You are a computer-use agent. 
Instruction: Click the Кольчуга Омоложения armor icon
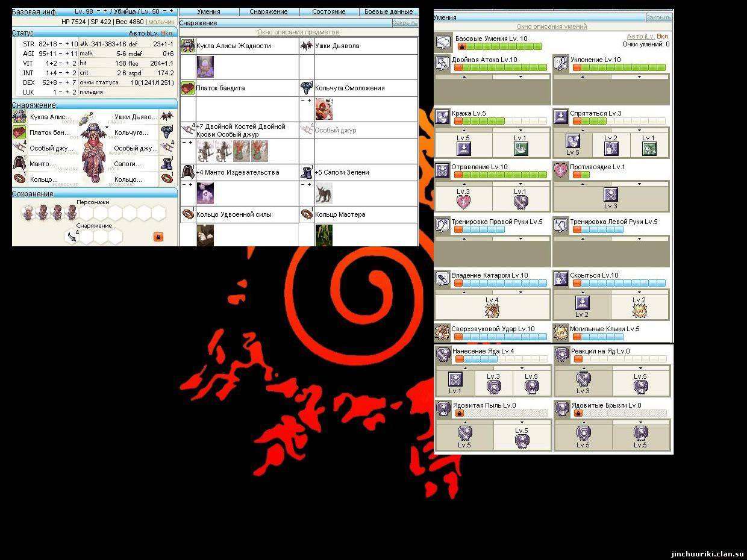pyautogui.click(x=307, y=88)
